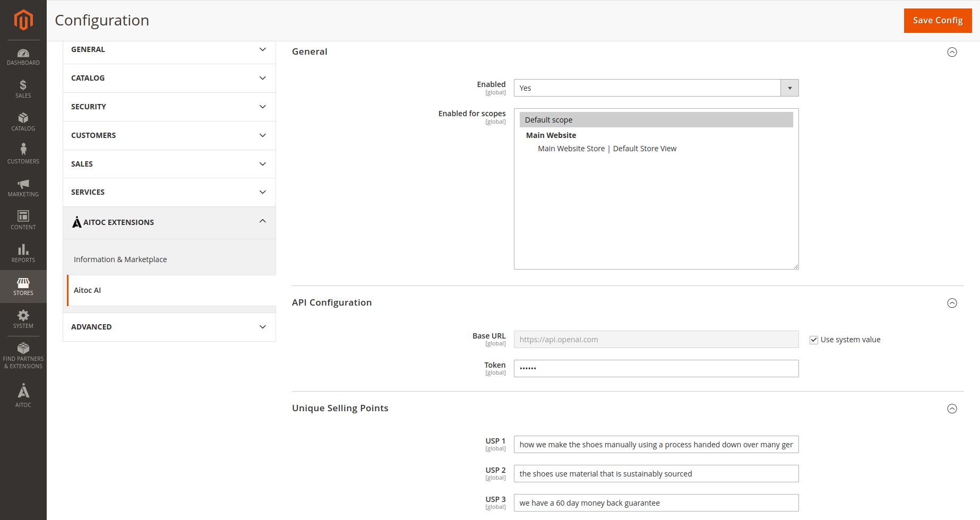980x520 pixels.
Task: Click the API Configuration heading
Action: pos(332,302)
